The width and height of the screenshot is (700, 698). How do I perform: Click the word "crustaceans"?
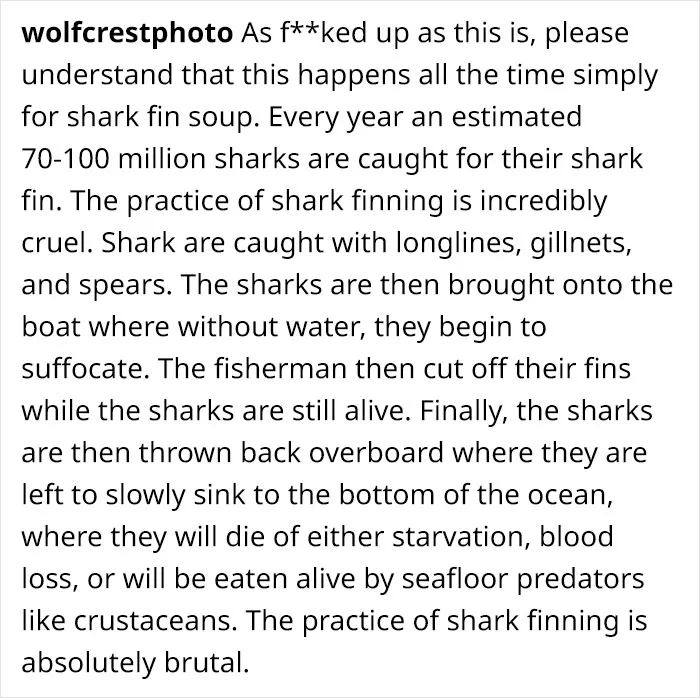point(153,621)
